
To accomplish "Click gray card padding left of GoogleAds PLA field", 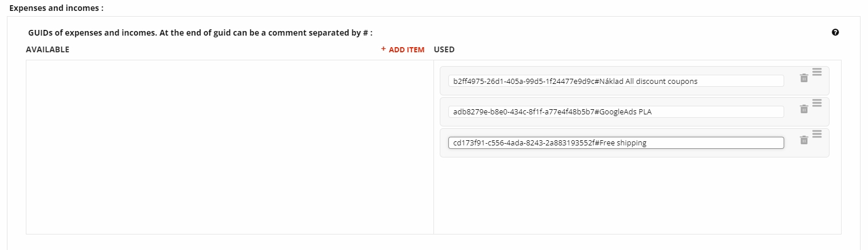I will [444, 112].
